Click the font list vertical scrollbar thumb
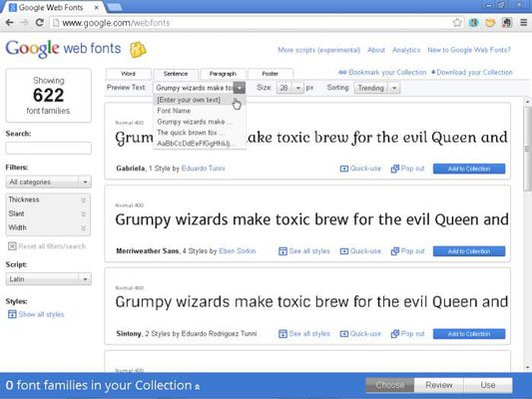This screenshot has width=532, height=399. point(527,150)
